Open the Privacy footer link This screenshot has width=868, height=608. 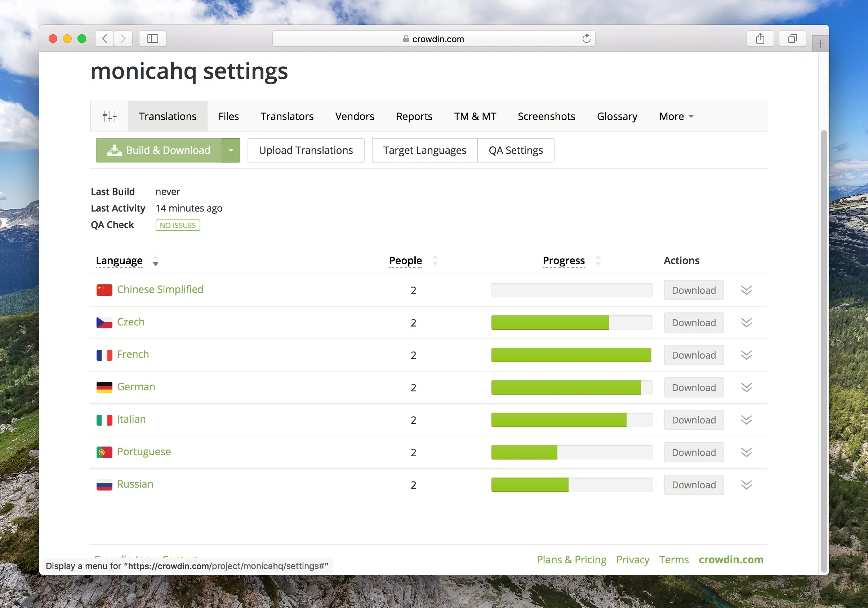pos(633,560)
